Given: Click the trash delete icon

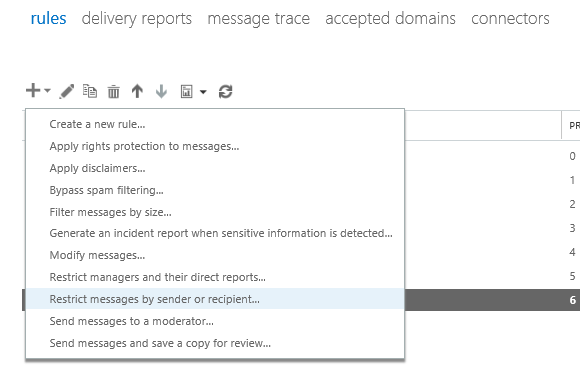Looking at the screenshot, I should click(114, 91).
